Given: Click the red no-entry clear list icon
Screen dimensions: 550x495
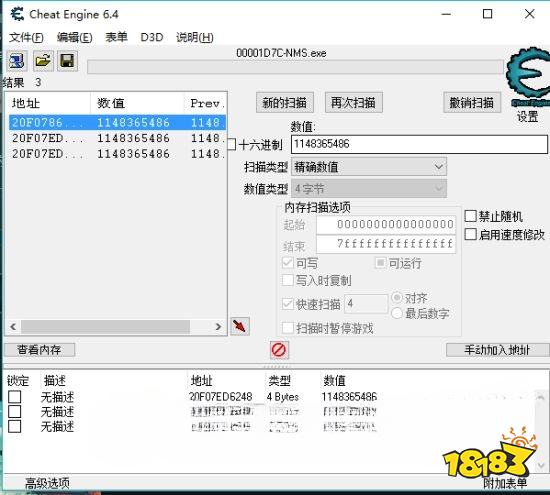Looking at the screenshot, I should 279,350.
